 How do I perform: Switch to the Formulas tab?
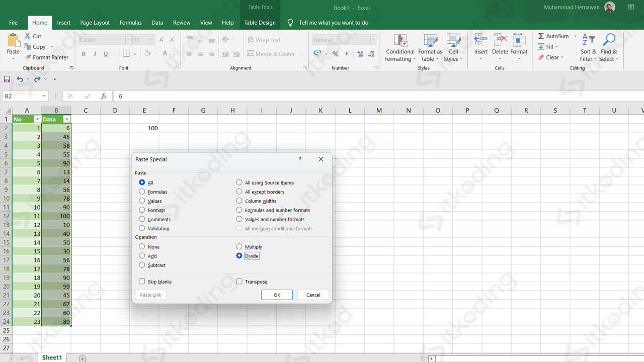click(x=130, y=23)
